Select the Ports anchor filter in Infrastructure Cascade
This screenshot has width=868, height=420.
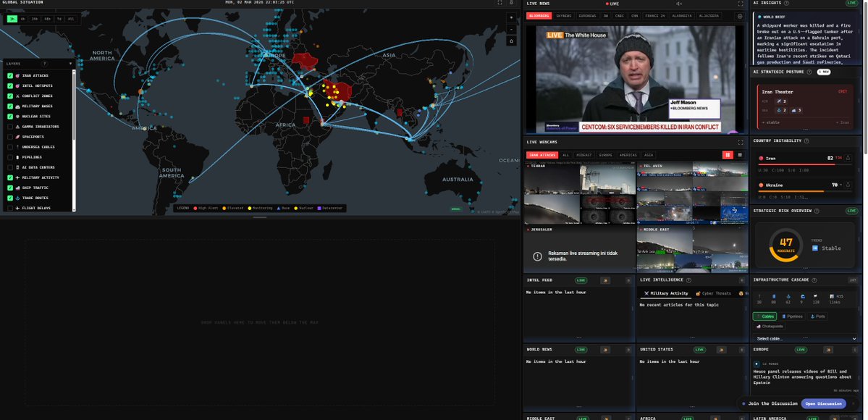click(x=818, y=316)
